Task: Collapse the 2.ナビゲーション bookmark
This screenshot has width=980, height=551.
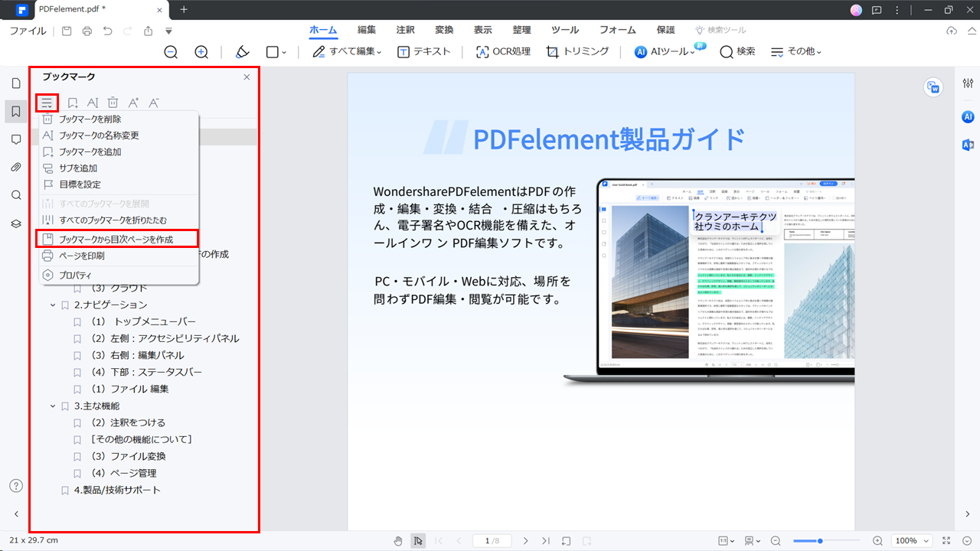Action: [53, 305]
